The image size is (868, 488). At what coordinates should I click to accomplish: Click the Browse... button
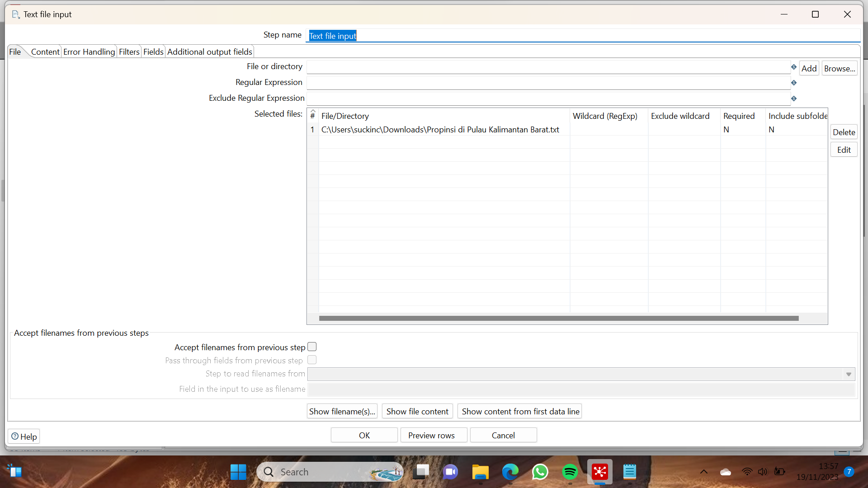840,69
